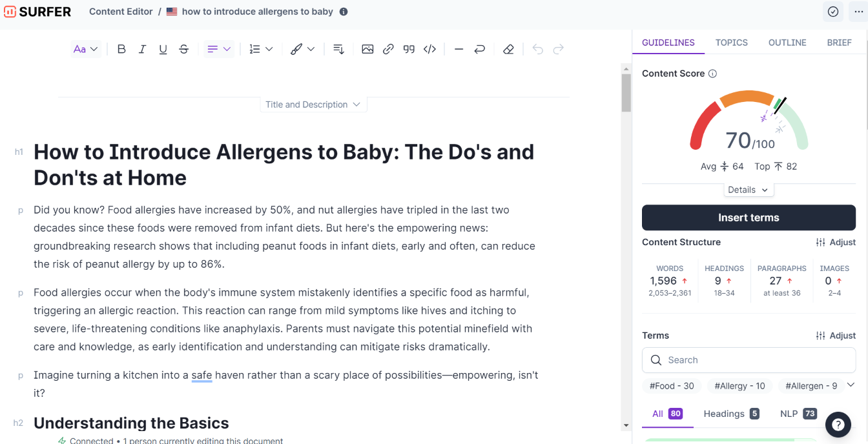Toggle bold formatting
Screen dimensions: 868x444
pyautogui.click(x=121, y=49)
